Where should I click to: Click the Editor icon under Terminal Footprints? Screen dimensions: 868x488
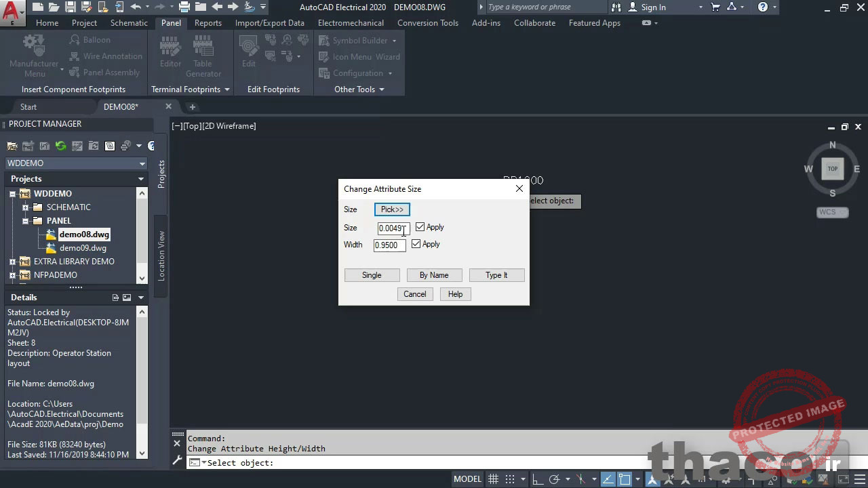coord(170,51)
